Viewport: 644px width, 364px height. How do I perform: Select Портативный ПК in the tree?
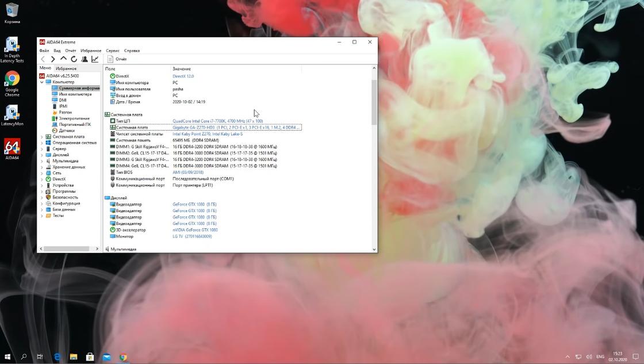(71, 124)
